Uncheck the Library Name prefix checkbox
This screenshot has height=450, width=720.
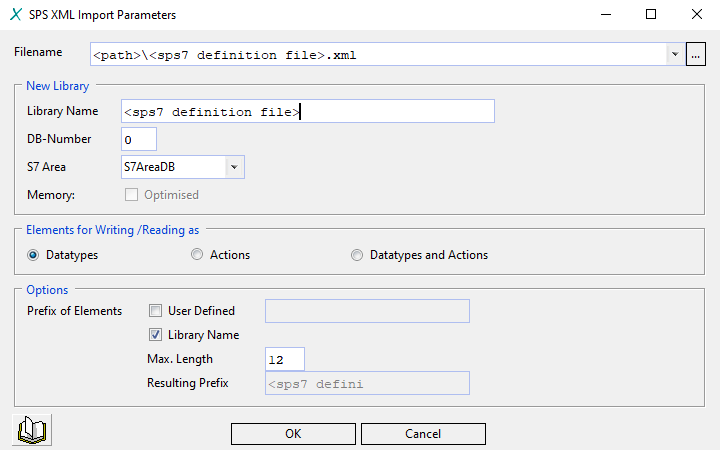pyautogui.click(x=155, y=335)
